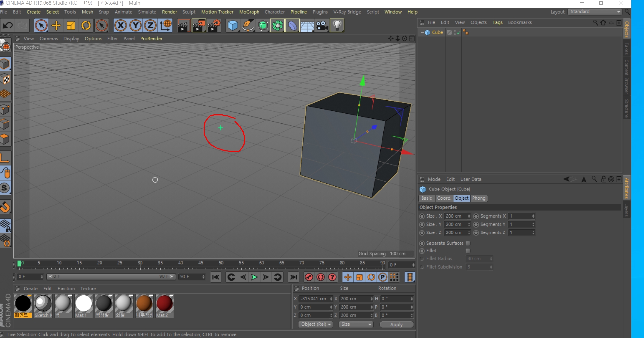Enable the Fillet checkbox
The image size is (644, 338).
pyautogui.click(x=468, y=251)
